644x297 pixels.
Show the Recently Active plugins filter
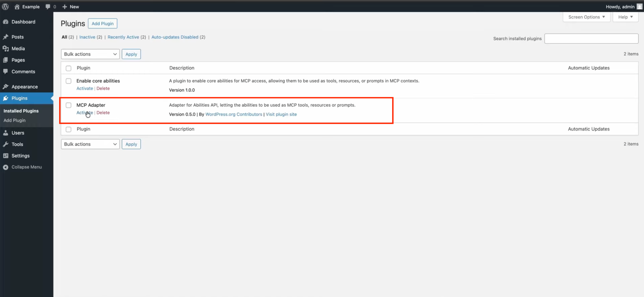pyautogui.click(x=123, y=37)
